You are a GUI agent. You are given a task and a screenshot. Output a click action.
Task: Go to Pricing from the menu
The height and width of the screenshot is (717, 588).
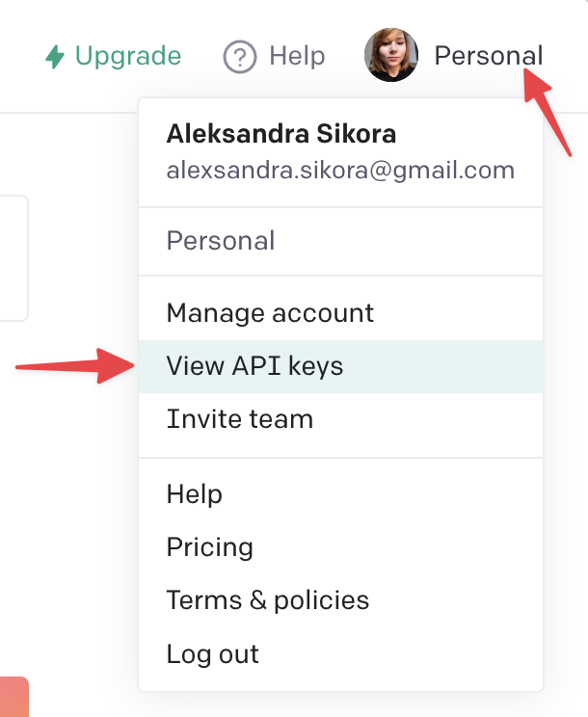[209, 547]
